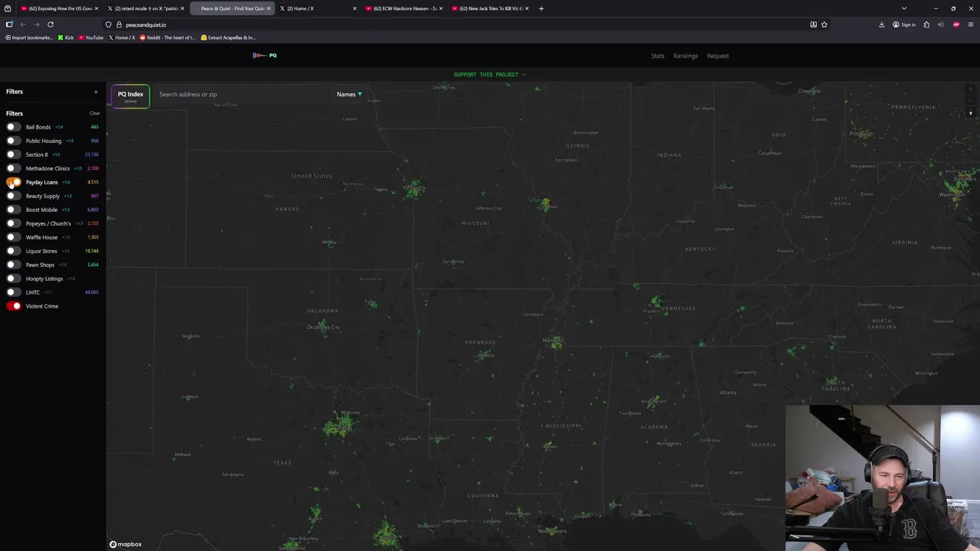Switch to the retard mode on X tab
Viewport: 980px width, 551px height.
[145, 8]
